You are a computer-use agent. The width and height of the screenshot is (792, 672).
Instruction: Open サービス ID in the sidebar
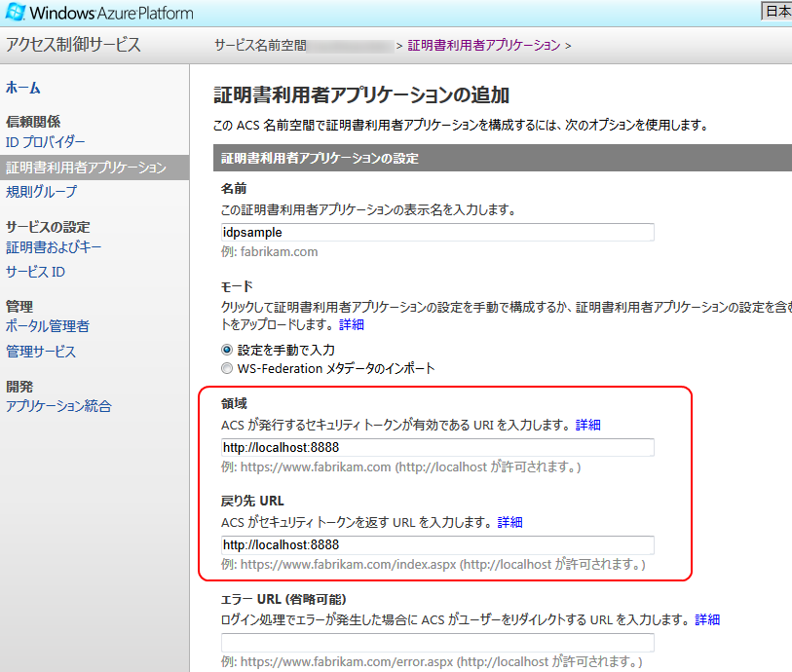point(35,272)
